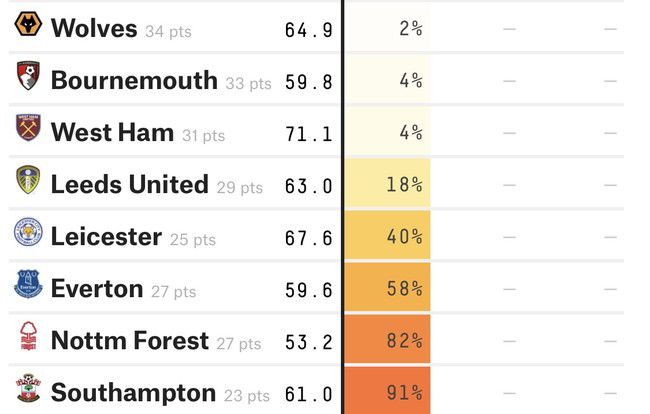Select the Leicester club crest icon
Screen dimensions: 650x414
click(x=27, y=235)
